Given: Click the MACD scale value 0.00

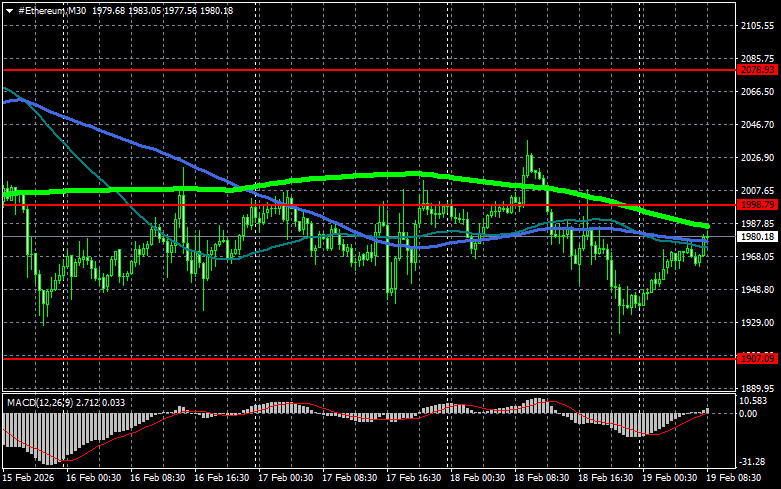Looking at the screenshot, I should tap(748, 413).
